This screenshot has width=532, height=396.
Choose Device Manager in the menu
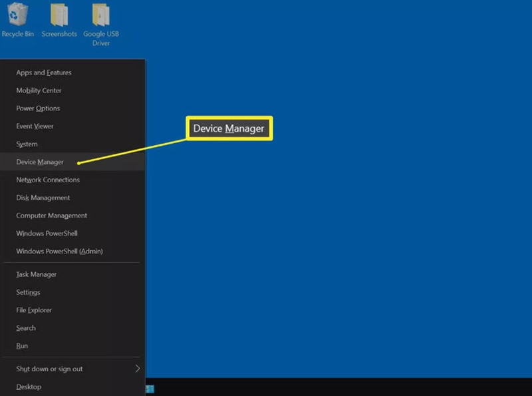point(74,162)
